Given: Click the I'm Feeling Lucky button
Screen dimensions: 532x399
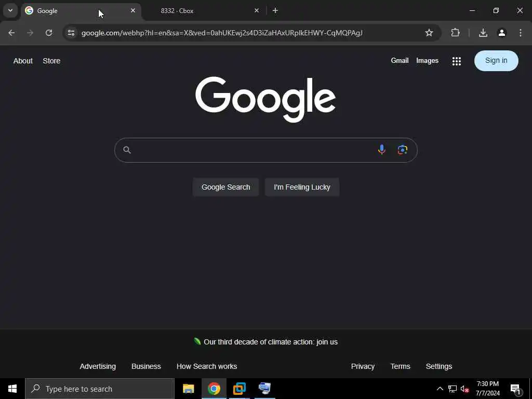Looking at the screenshot, I should tap(302, 187).
